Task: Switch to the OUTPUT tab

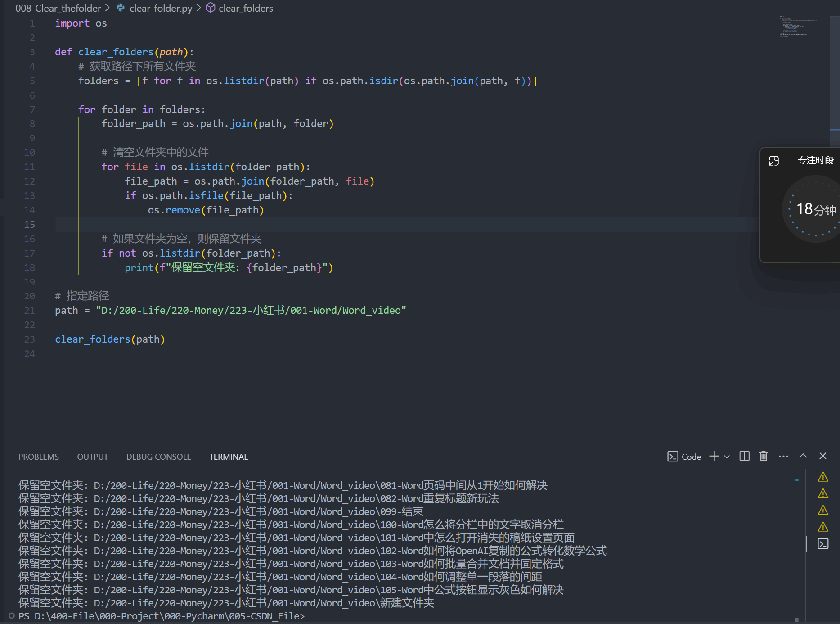Action: tap(92, 457)
